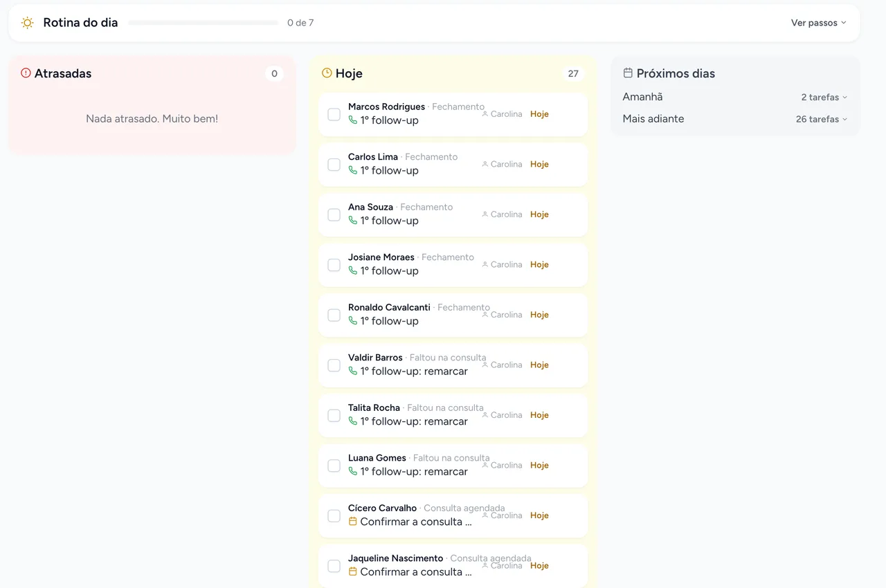Click the Atrasadas count badge 0
Screen dimensions: 886x588
[x=274, y=73]
